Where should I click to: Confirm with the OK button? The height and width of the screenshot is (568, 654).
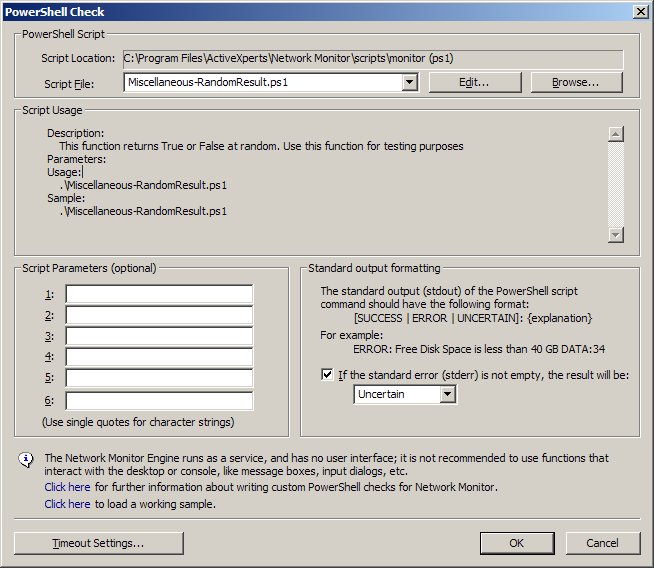pyautogui.click(x=517, y=543)
